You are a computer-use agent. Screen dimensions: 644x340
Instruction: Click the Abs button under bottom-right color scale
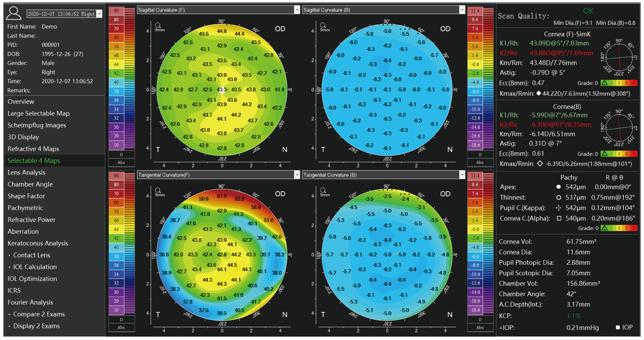tap(480, 327)
